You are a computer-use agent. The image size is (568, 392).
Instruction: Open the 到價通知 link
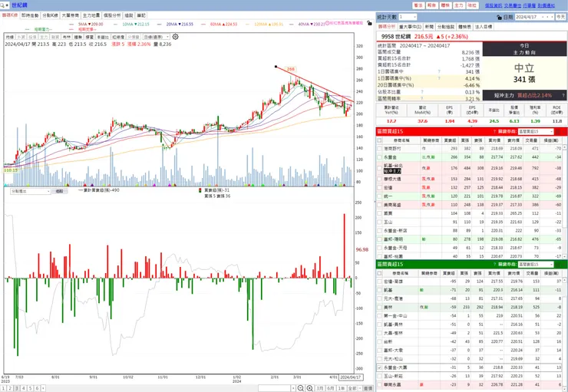click(546, 5)
